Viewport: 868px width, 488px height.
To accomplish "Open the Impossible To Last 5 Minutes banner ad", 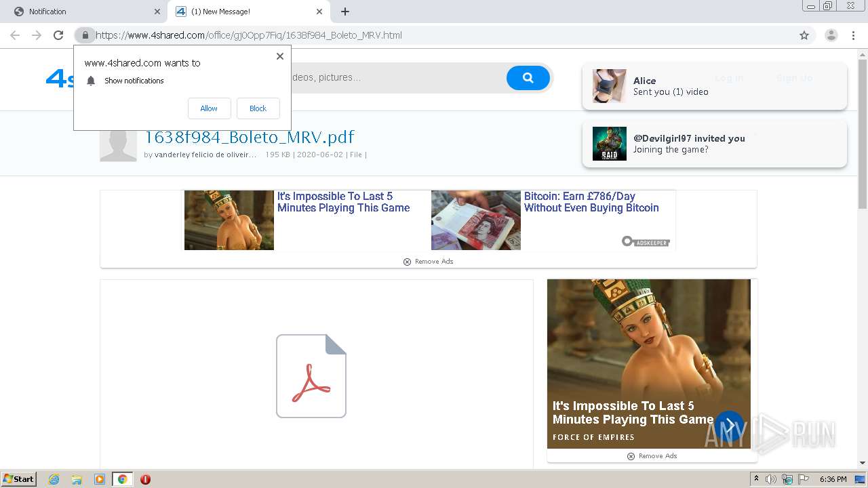I will pyautogui.click(x=343, y=202).
